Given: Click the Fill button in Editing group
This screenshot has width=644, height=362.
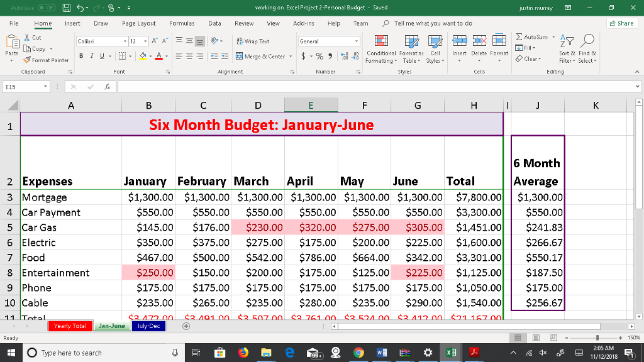Looking at the screenshot, I should (526, 48).
